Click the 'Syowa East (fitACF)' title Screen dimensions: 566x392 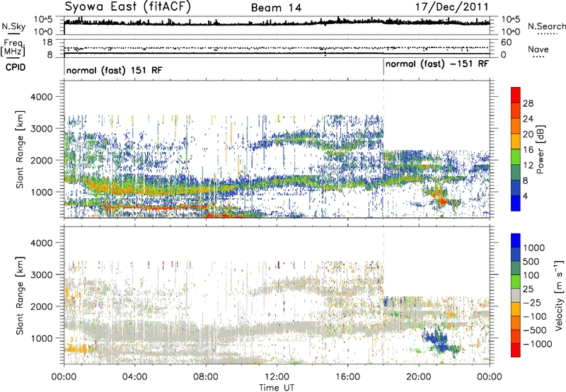coord(127,6)
